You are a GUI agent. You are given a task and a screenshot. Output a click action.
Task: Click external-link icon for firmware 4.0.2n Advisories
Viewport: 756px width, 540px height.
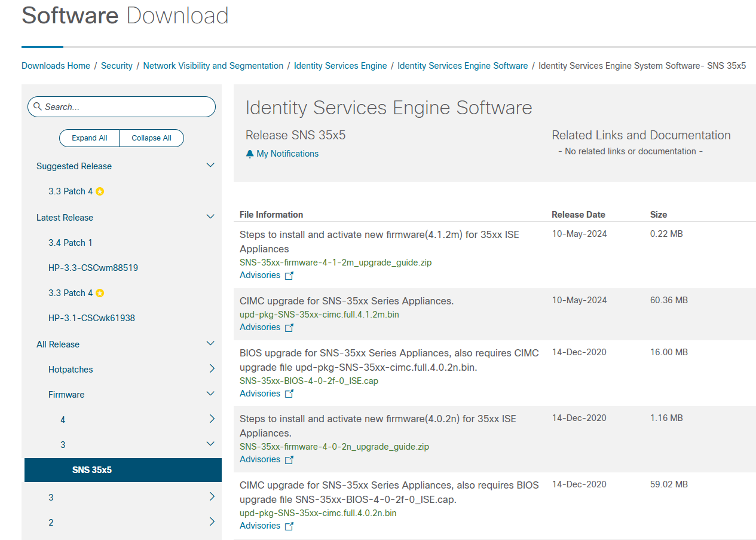[289, 459]
